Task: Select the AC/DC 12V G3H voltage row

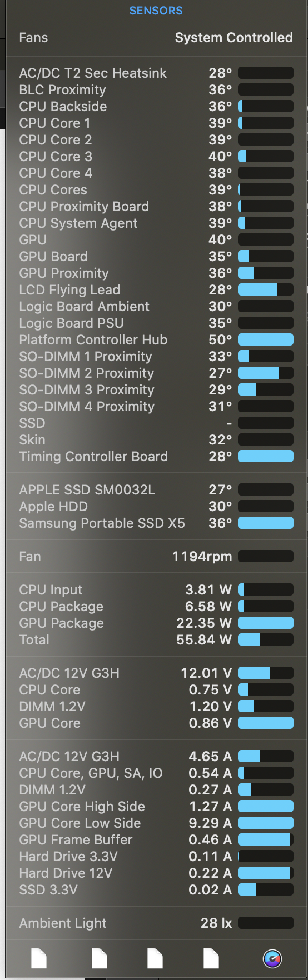Action: (156, 673)
